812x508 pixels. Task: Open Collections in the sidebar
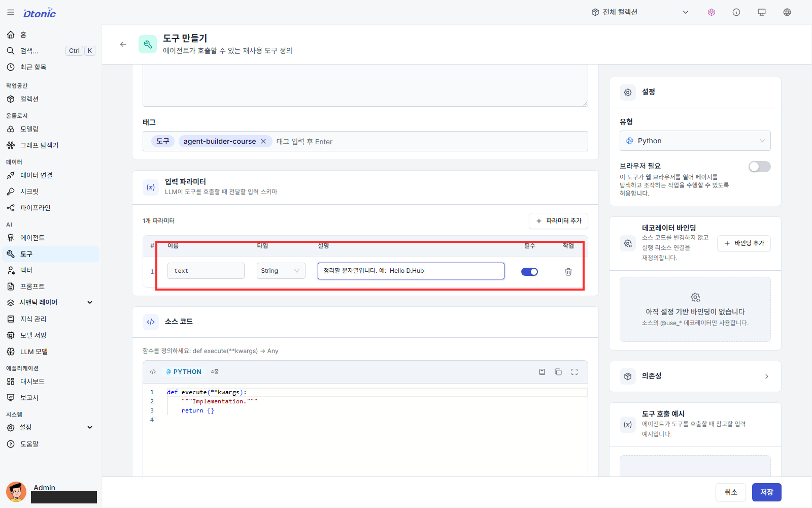pyautogui.click(x=50, y=99)
